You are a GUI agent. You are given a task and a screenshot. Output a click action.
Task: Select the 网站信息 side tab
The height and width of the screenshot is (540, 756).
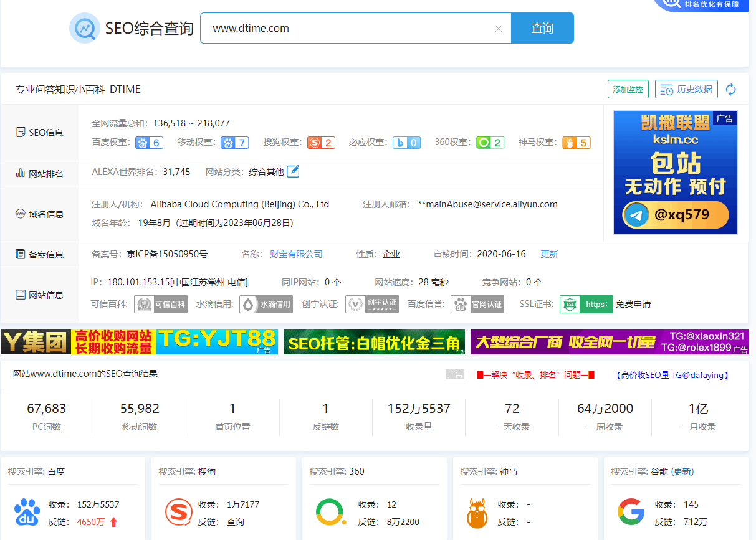40,295
